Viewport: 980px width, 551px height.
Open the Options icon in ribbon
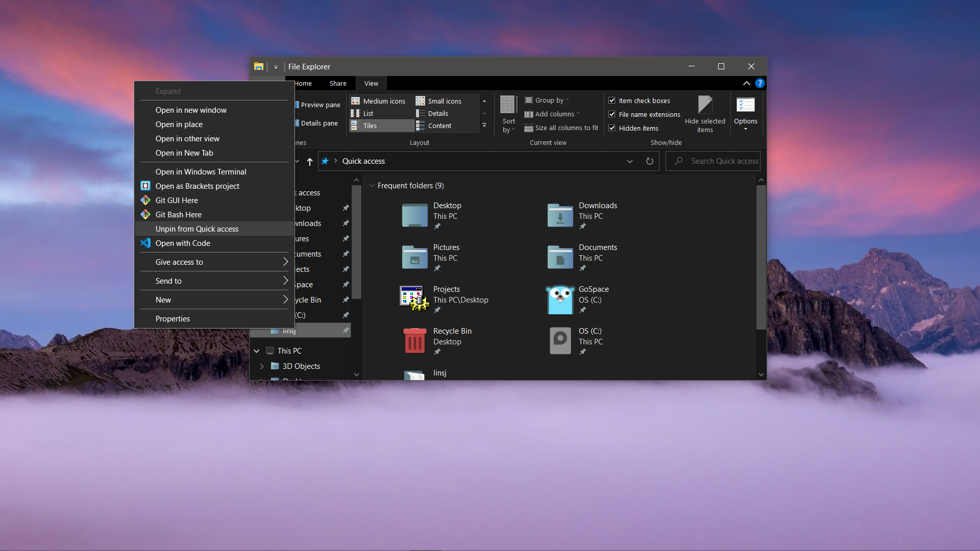pos(745,105)
